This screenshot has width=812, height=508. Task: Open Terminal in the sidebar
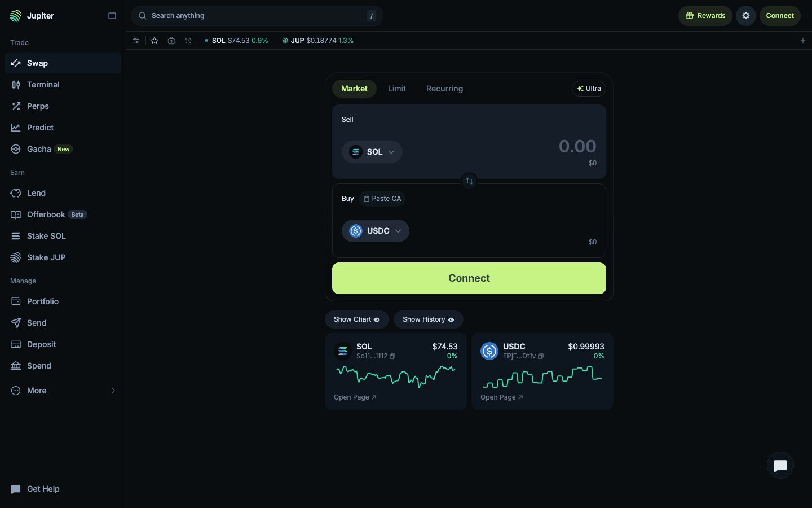click(x=63, y=85)
